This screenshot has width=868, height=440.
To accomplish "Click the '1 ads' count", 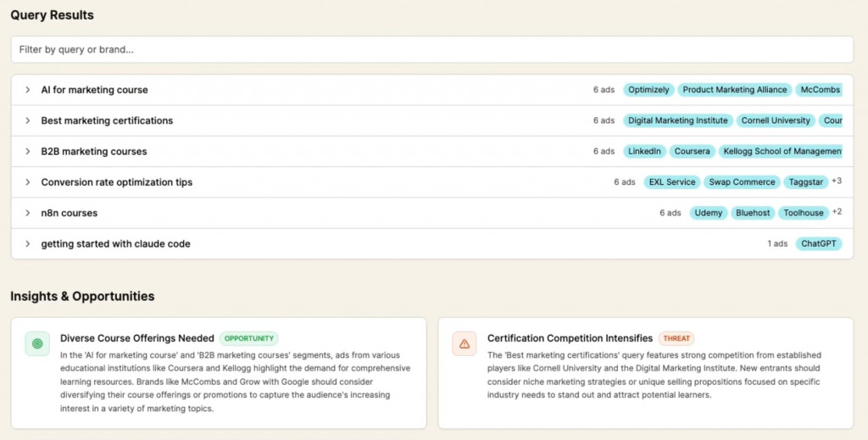I will (x=777, y=243).
